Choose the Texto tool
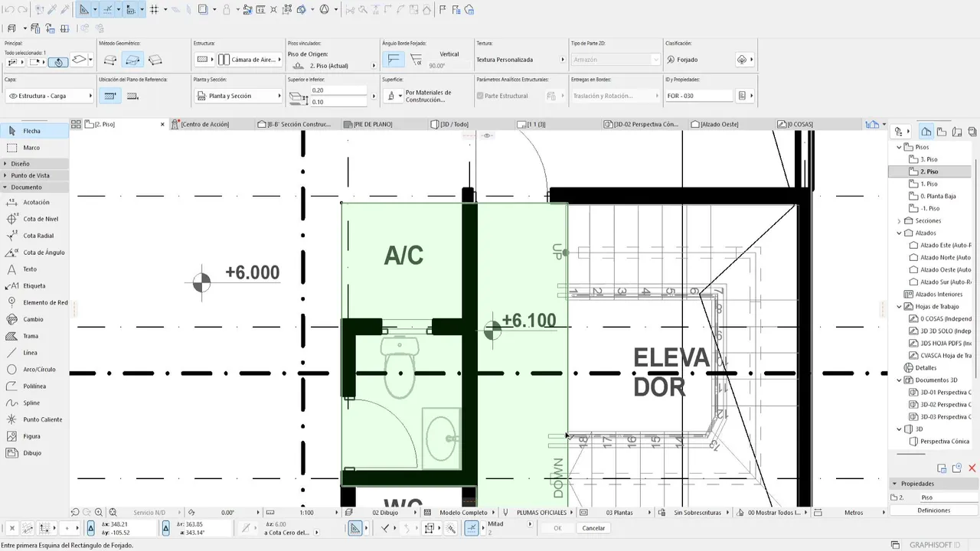Image resolution: width=980 pixels, height=551 pixels. click(x=34, y=269)
